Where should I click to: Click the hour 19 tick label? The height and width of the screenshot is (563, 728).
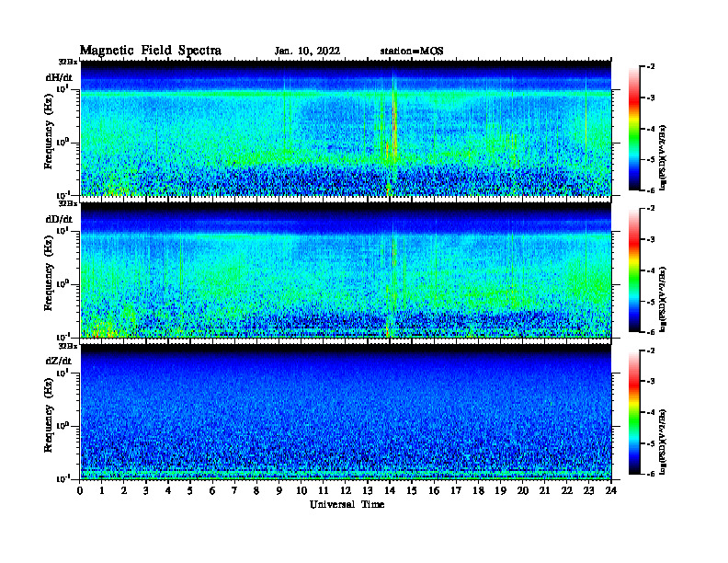click(x=500, y=490)
